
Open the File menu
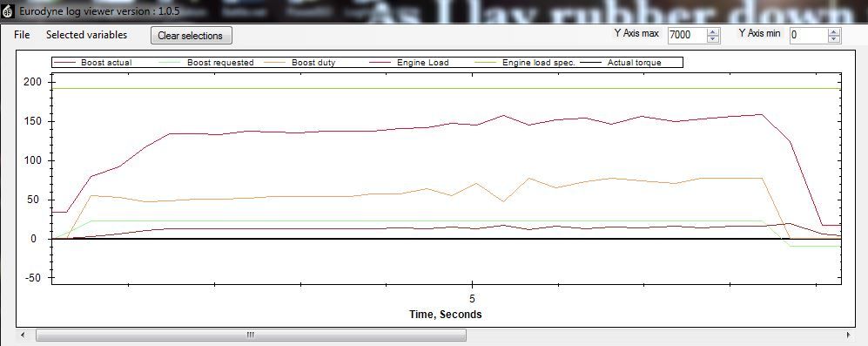click(22, 35)
